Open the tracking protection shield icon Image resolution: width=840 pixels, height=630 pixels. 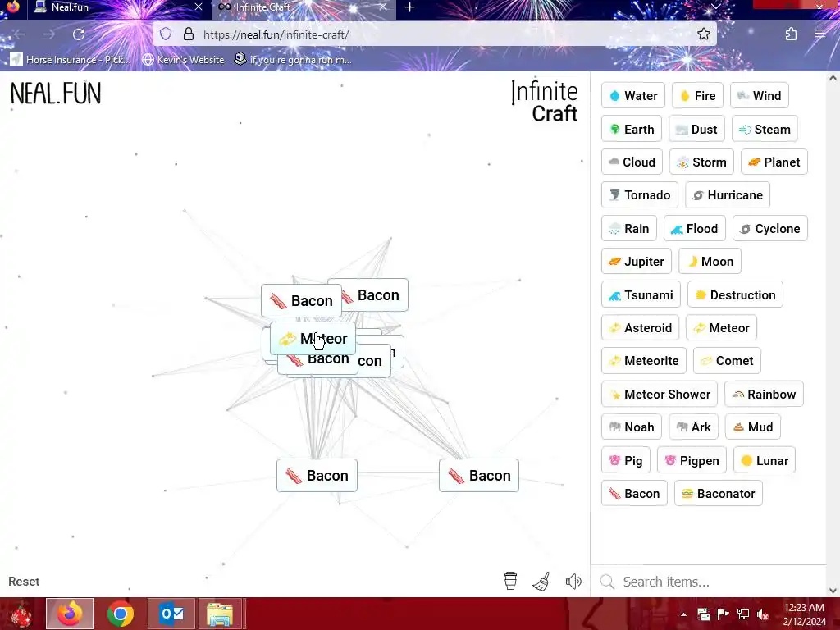[166, 34]
